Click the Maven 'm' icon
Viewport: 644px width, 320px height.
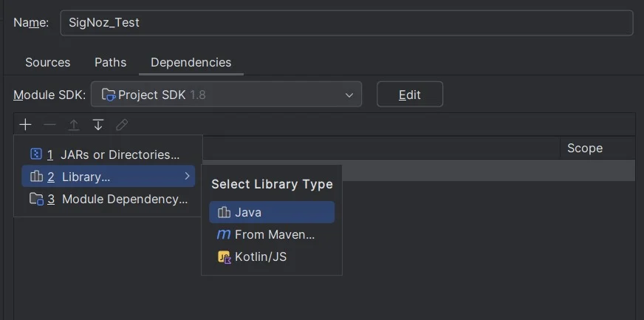click(224, 234)
